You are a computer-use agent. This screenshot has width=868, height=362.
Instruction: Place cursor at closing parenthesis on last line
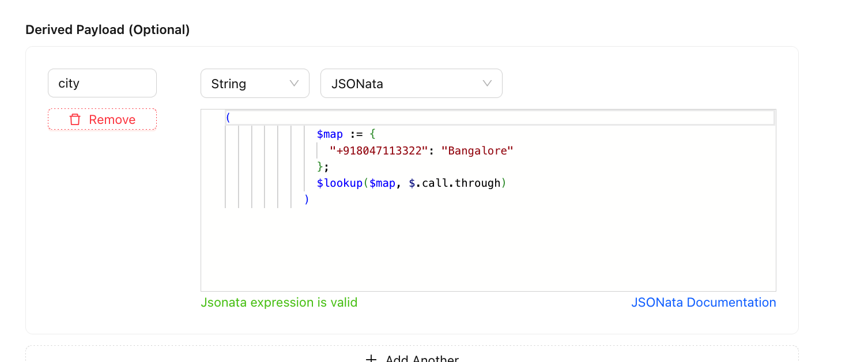click(307, 199)
